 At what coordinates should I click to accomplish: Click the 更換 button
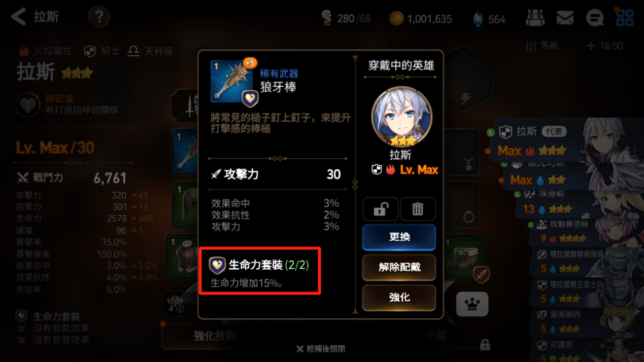(399, 237)
